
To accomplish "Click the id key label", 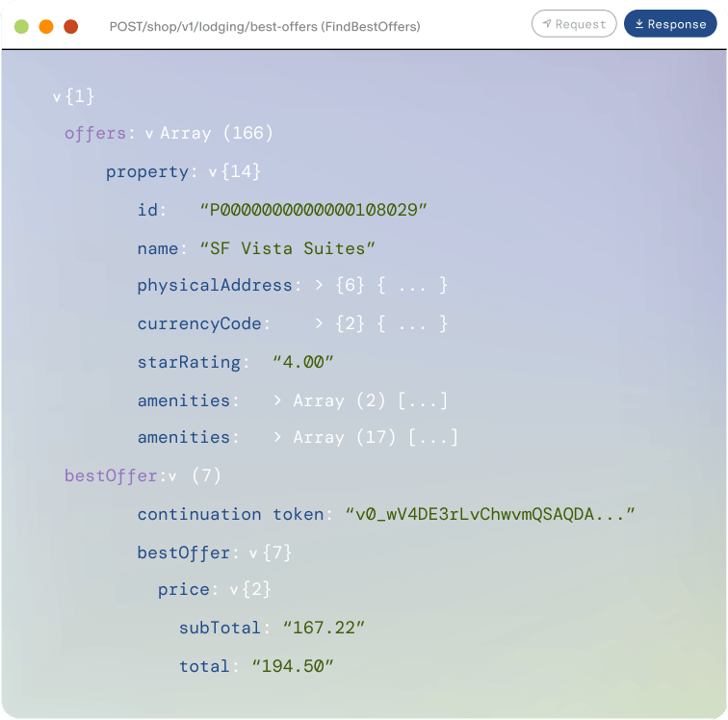I will point(147,210).
